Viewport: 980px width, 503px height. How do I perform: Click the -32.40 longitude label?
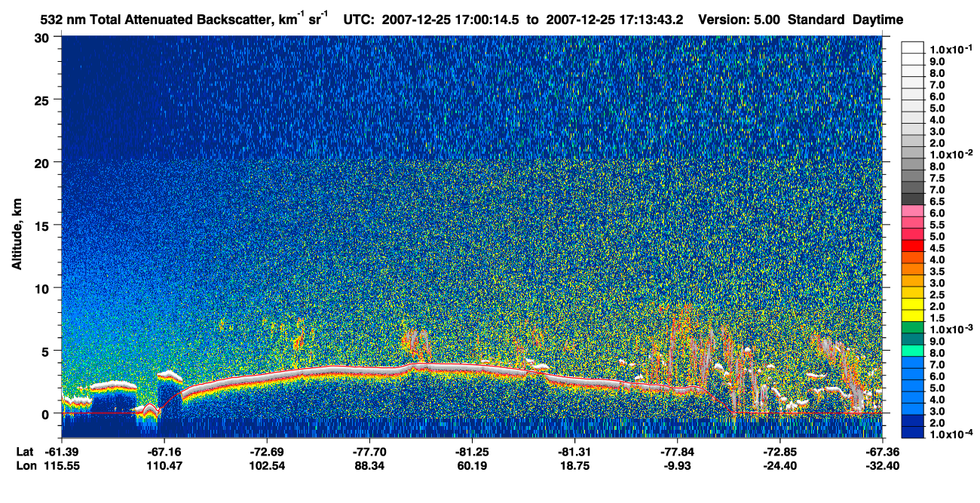882,465
